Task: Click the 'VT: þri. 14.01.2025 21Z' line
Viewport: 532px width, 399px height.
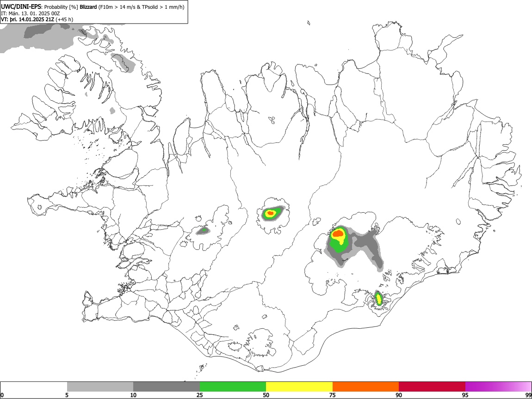Action: 27,19
